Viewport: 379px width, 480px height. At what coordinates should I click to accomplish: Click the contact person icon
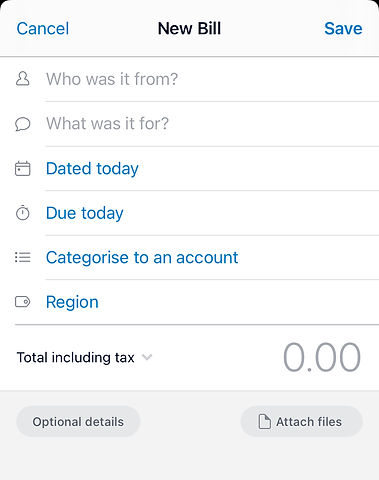point(23,79)
